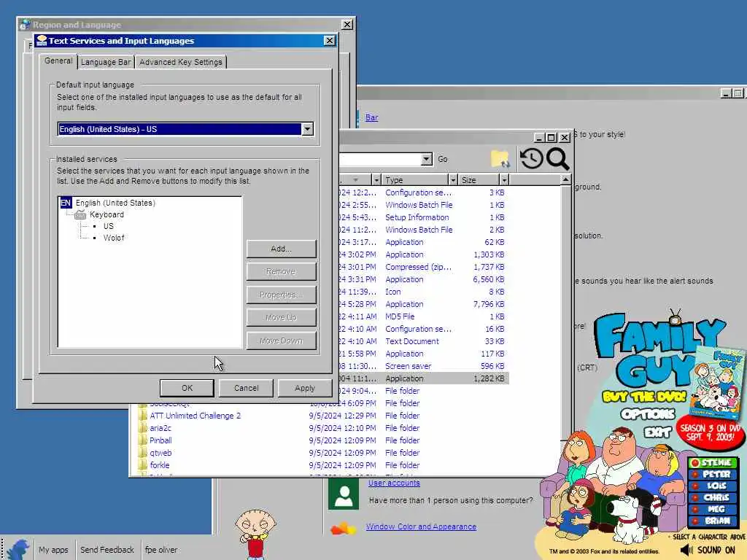The image size is (747, 560).
Task: Select the Stewie character on the taskbar
Action: tap(255, 533)
